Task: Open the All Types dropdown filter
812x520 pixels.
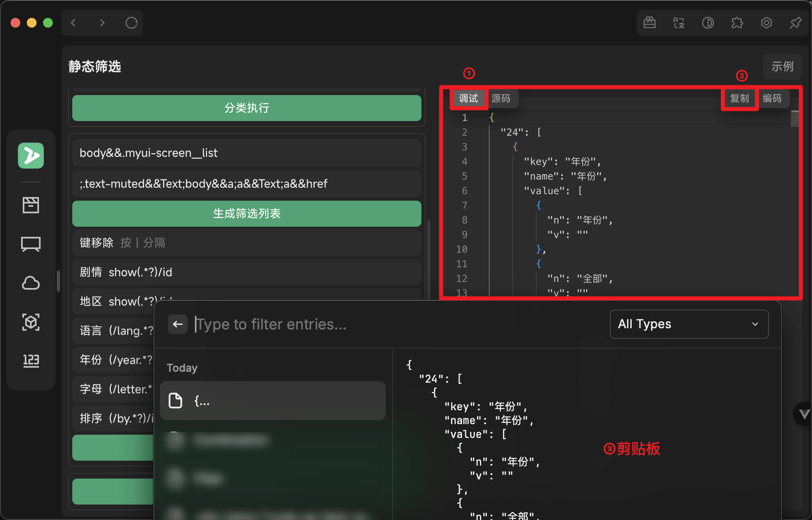Action: coord(687,324)
